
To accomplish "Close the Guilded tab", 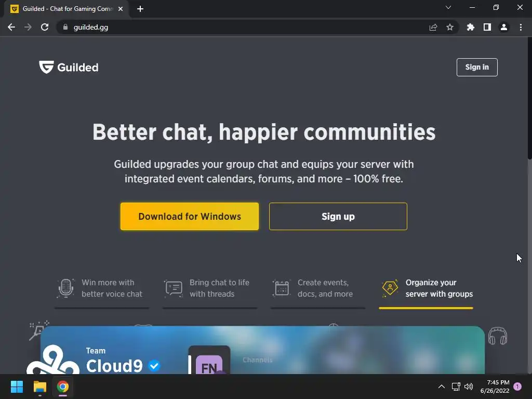I will click(121, 9).
